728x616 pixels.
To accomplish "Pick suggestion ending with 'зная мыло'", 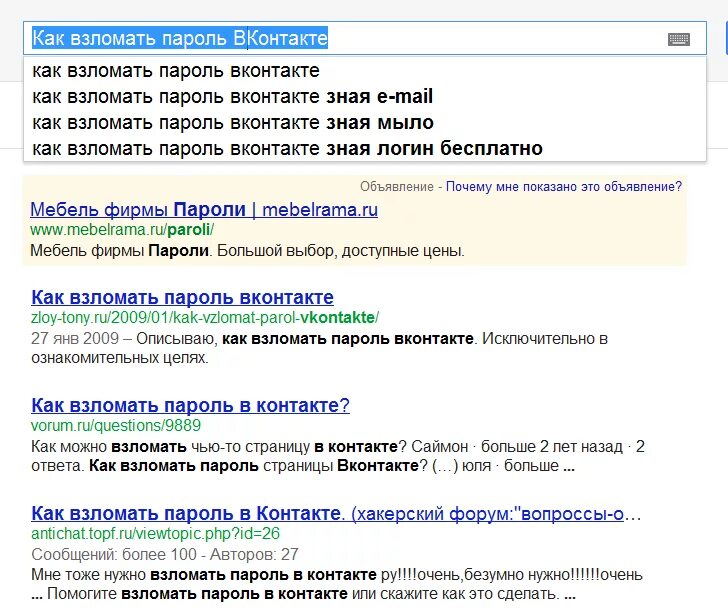I will [x=365, y=123].
